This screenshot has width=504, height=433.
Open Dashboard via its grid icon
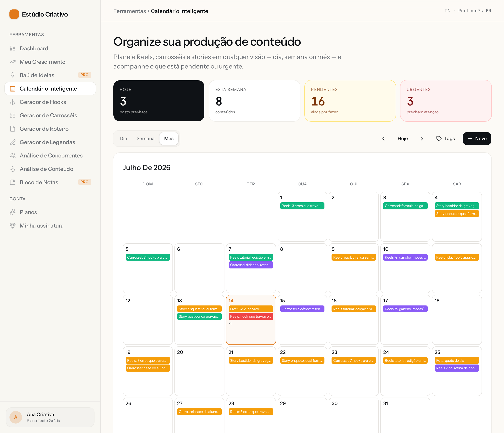tap(13, 48)
